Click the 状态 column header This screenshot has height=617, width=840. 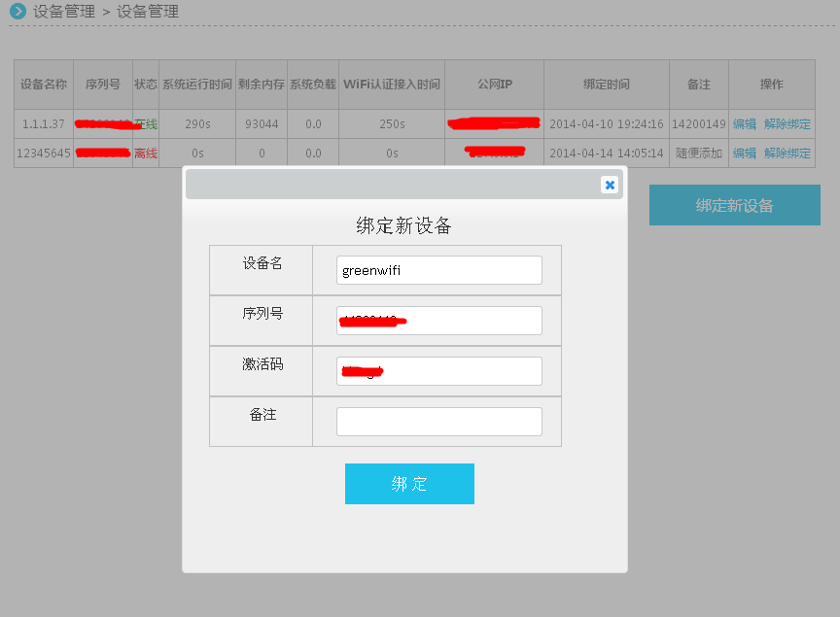tap(146, 85)
